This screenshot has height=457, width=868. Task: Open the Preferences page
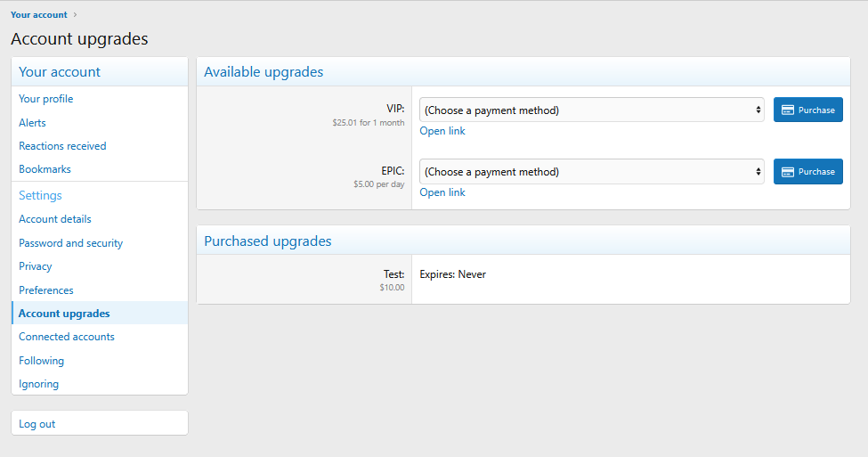pos(46,290)
